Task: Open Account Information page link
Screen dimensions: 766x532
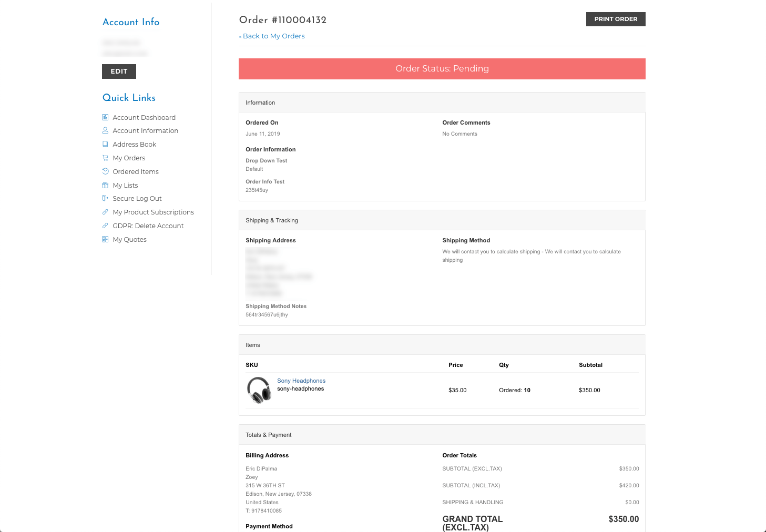Action: [145, 130]
